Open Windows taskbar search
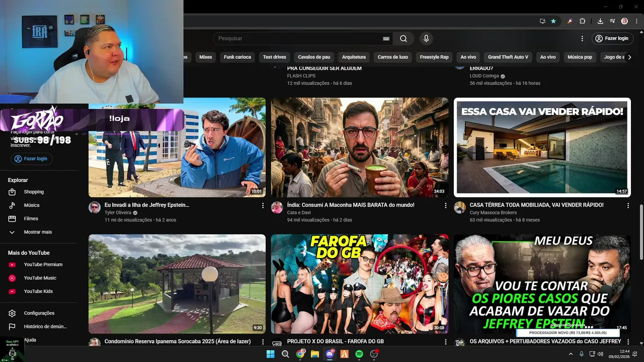Image resolution: width=644 pixels, height=362 pixels. [x=285, y=354]
